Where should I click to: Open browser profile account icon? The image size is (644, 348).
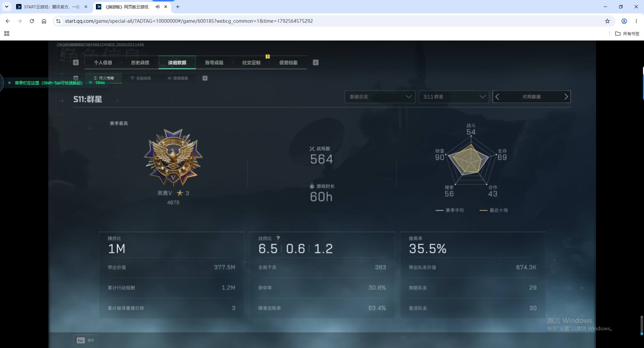[x=624, y=21]
